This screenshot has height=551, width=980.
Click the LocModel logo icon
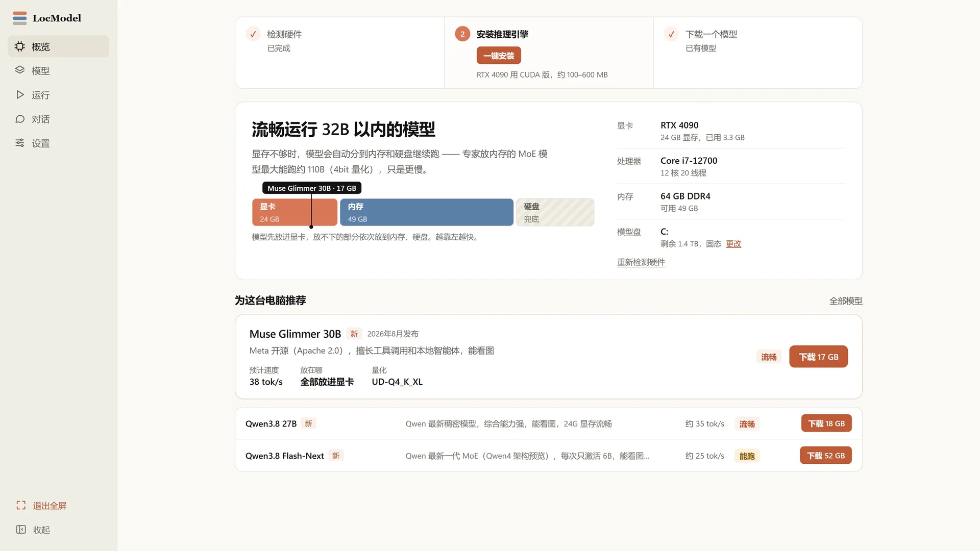tap(19, 18)
